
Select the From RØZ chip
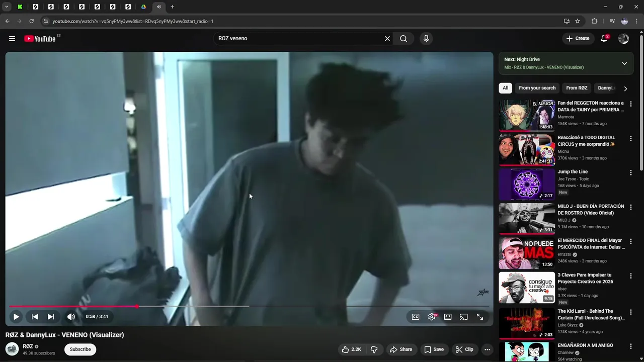(577, 88)
